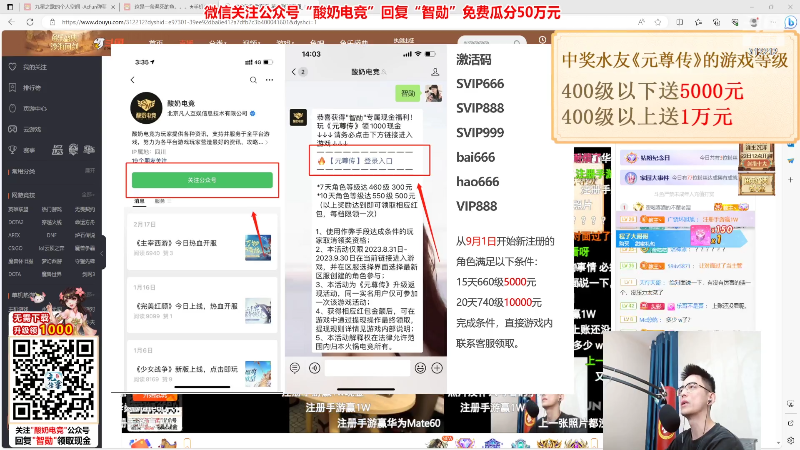Select the 消息 tab on profile screen

139,202
